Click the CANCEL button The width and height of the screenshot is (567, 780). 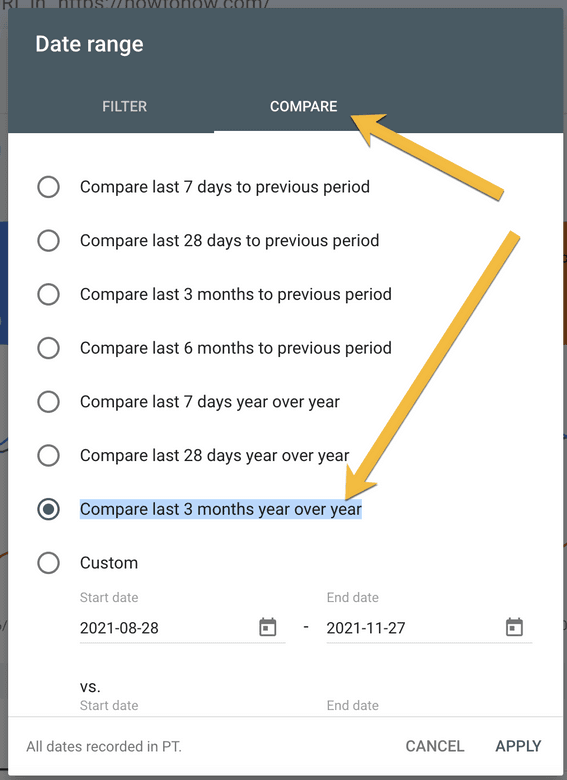coord(435,746)
